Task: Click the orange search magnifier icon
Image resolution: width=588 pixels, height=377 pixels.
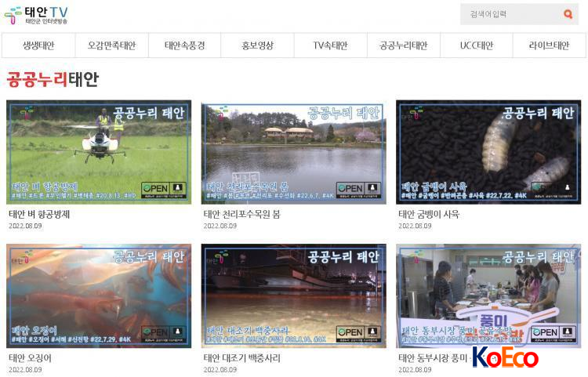Action: click(568, 14)
